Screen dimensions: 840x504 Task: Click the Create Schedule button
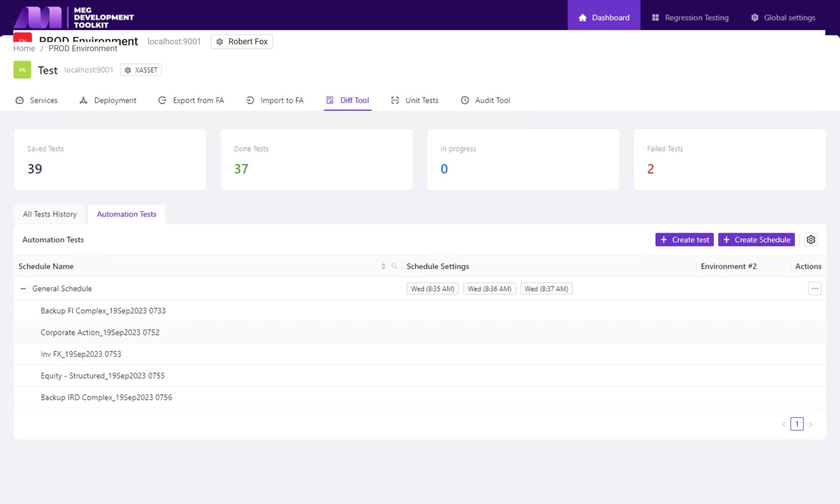point(756,239)
